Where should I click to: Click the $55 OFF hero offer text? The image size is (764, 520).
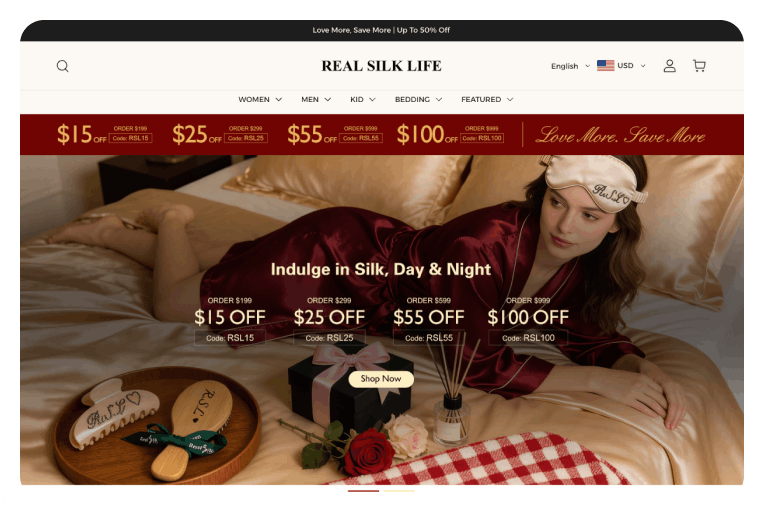click(429, 317)
